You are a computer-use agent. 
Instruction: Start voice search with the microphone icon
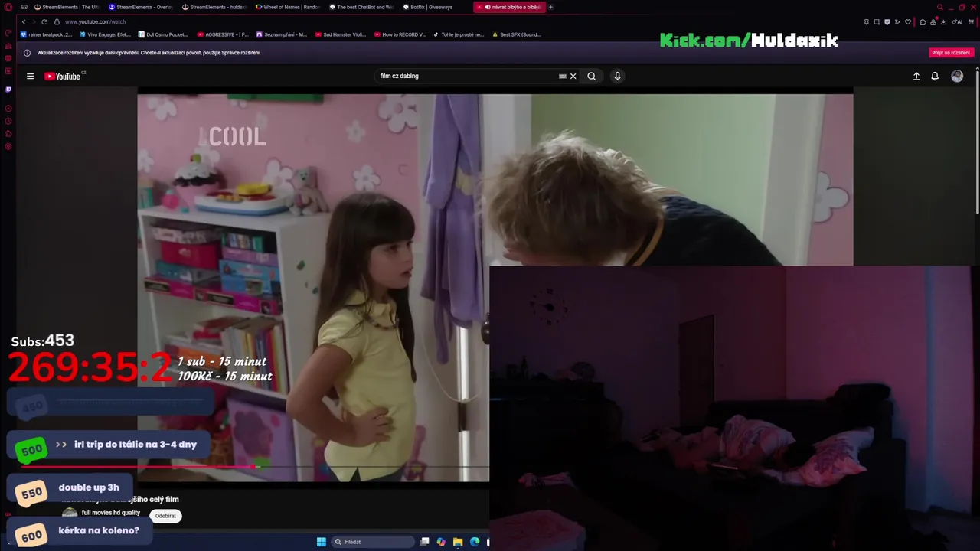coord(617,76)
